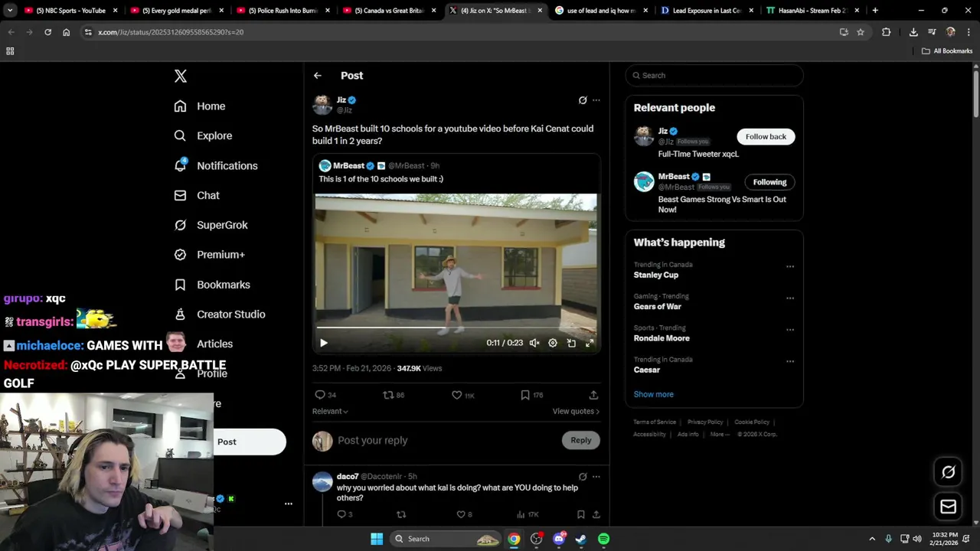Like daco7's reply
Viewport: 980px width, 551px height.
click(465, 514)
